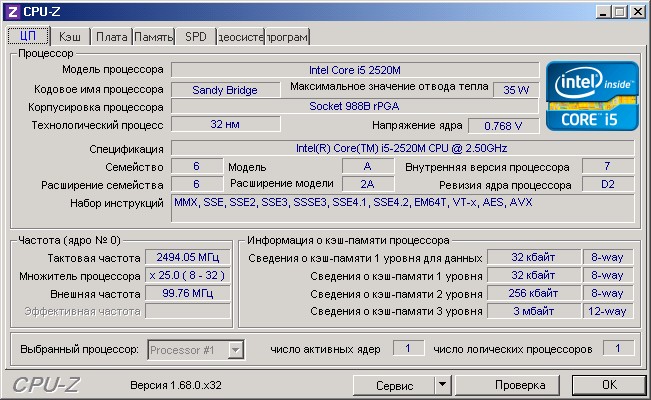Click the 12-way level 3 cache associativity
Screen dimensions: 651x400
(x=608, y=311)
